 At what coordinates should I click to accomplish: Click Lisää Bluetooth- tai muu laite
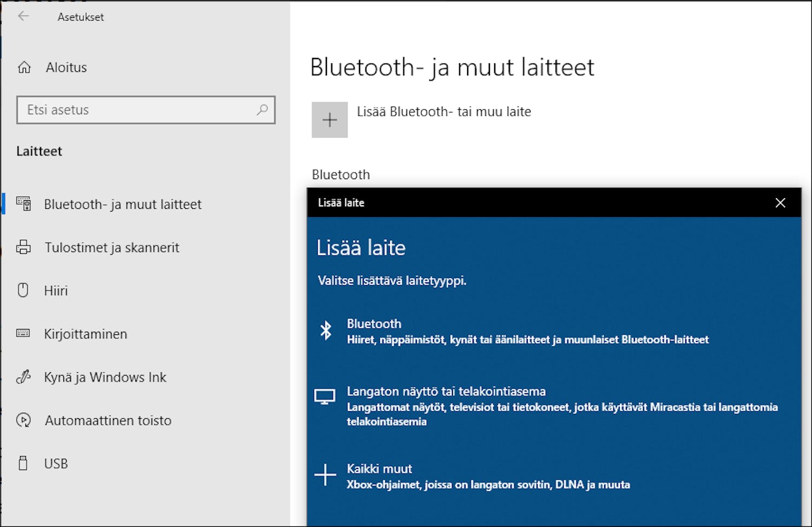point(444,112)
